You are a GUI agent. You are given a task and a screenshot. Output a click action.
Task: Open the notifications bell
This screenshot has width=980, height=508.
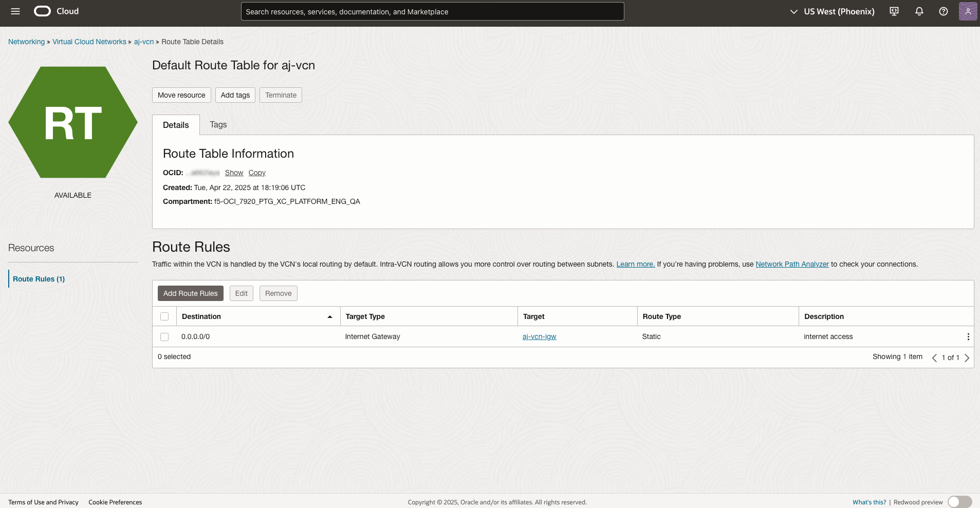point(918,11)
